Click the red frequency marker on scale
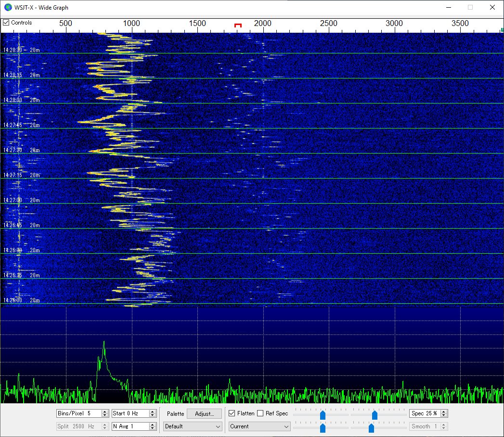The width and height of the screenshot is (504, 437). click(x=238, y=25)
